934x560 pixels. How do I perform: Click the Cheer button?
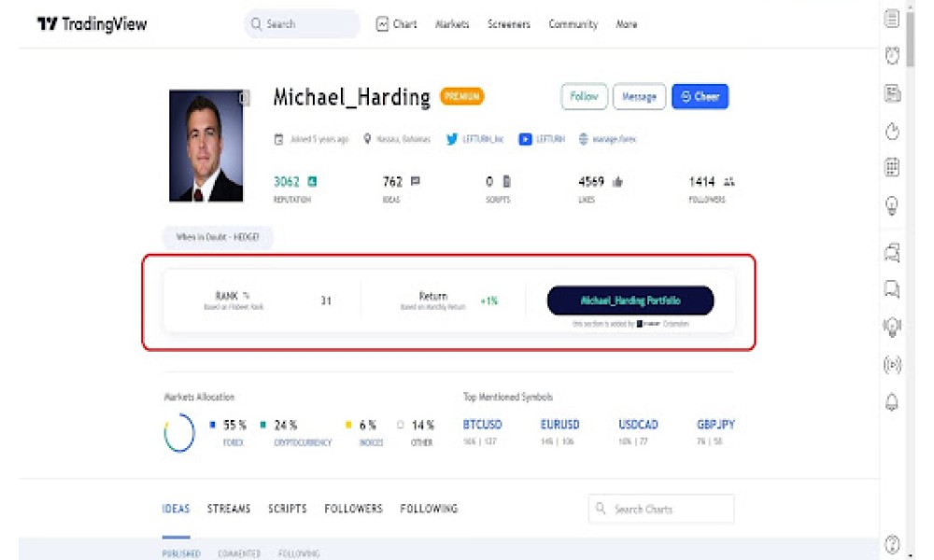coord(700,96)
